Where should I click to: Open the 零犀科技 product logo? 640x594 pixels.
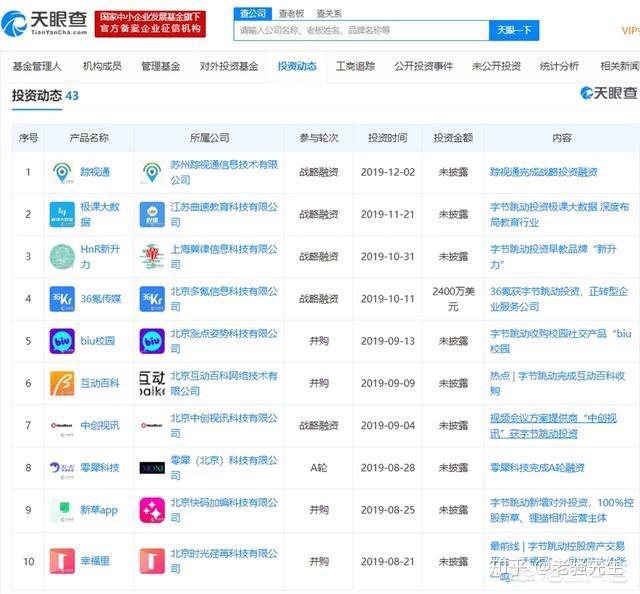tap(62, 468)
